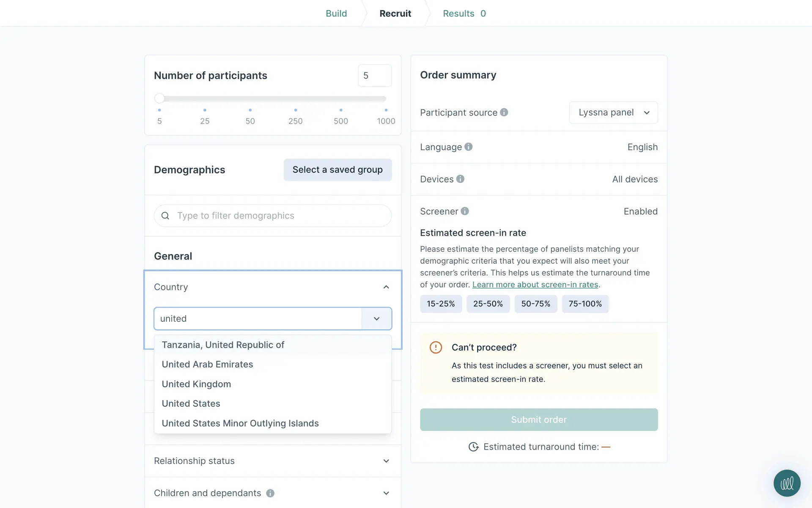Click the warning icon beside Can't proceed

click(436, 348)
